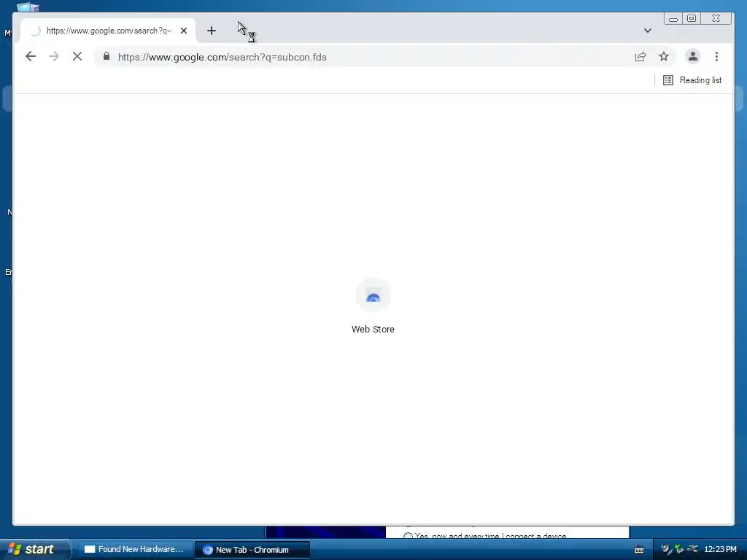
Task: View site info via lock icon
Action: tap(107, 57)
